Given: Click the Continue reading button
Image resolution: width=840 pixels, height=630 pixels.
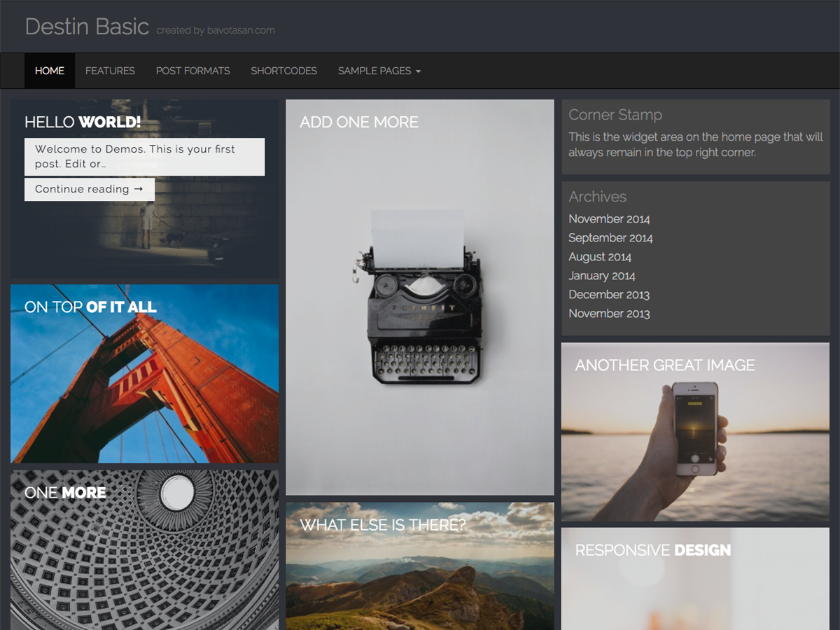Looking at the screenshot, I should (x=90, y=189).
